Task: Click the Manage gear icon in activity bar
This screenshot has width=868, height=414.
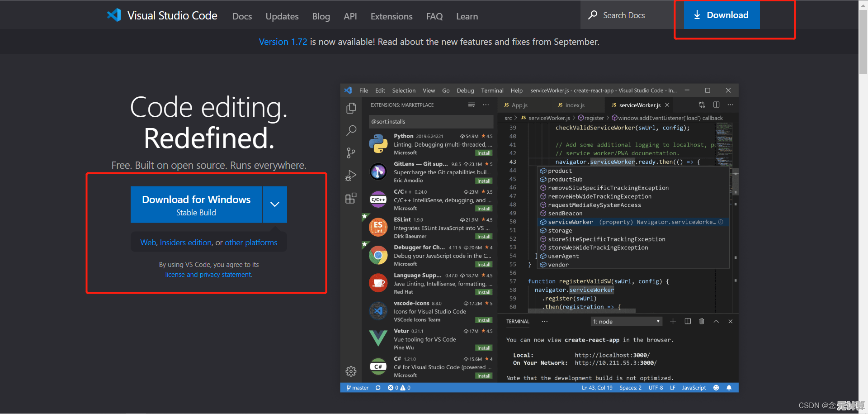Action: coord(351,371)
